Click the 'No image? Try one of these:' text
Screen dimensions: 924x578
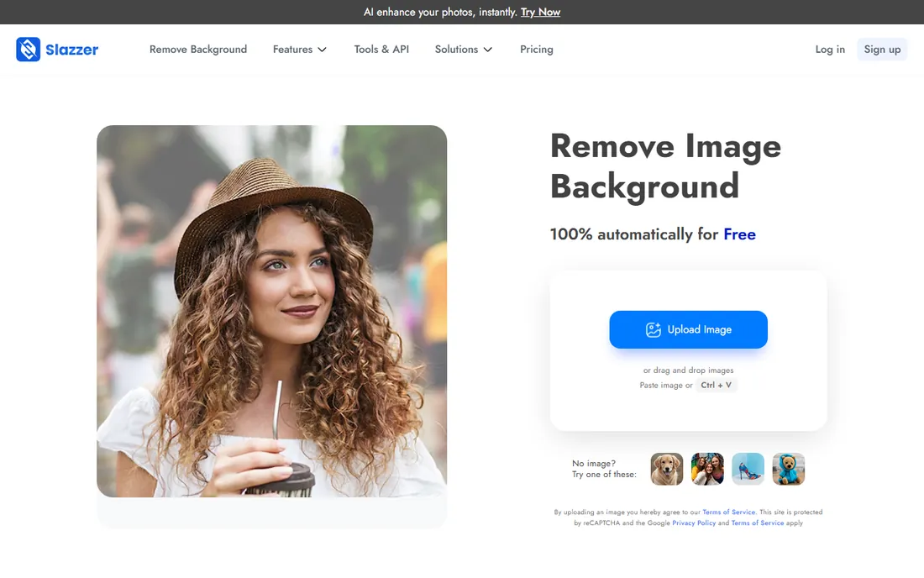coord(604,469)
